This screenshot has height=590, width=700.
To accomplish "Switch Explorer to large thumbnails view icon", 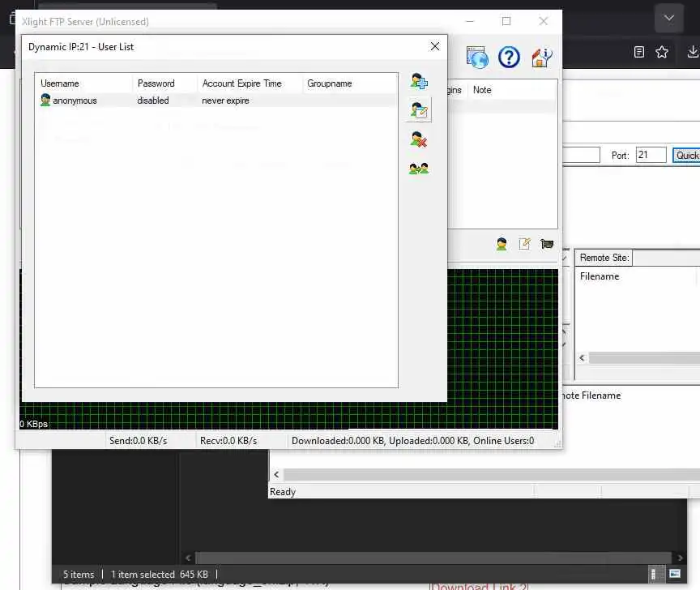I will point(675,574).
